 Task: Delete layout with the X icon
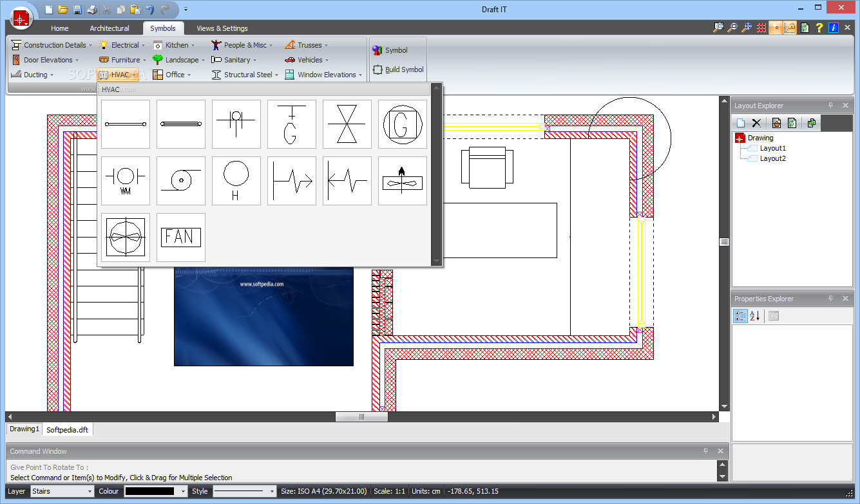click(756, 123)
